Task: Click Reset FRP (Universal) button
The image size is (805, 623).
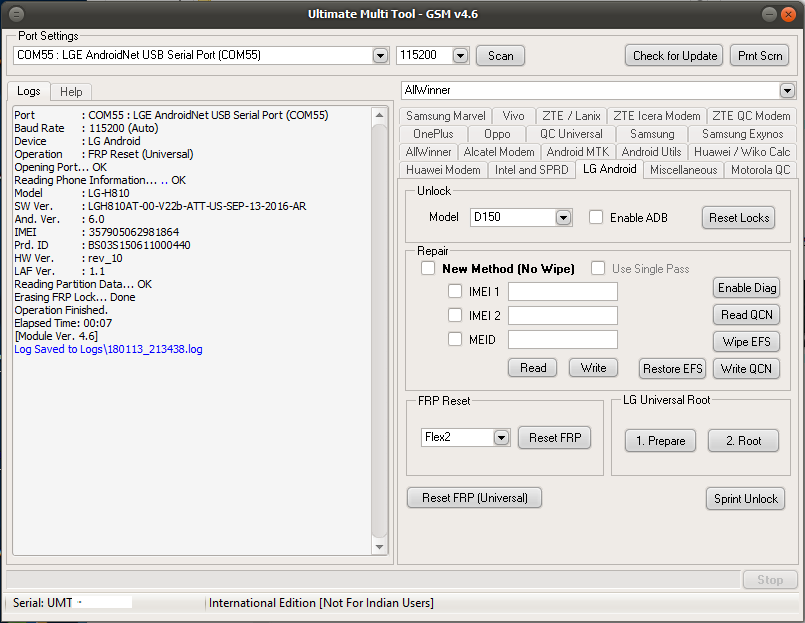Action: (x=474, y=498)
